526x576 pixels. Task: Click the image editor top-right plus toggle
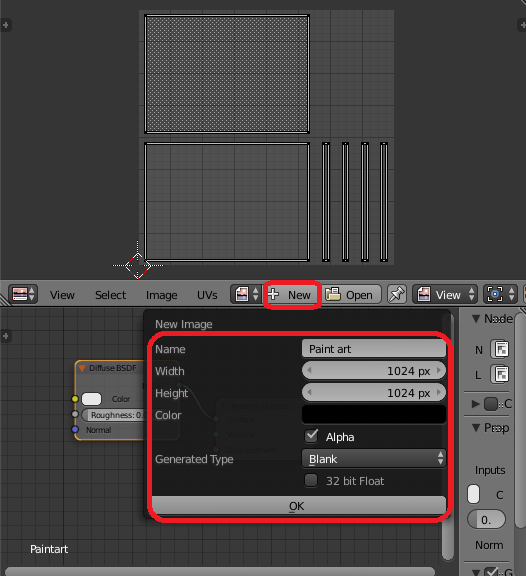point(522,25)
